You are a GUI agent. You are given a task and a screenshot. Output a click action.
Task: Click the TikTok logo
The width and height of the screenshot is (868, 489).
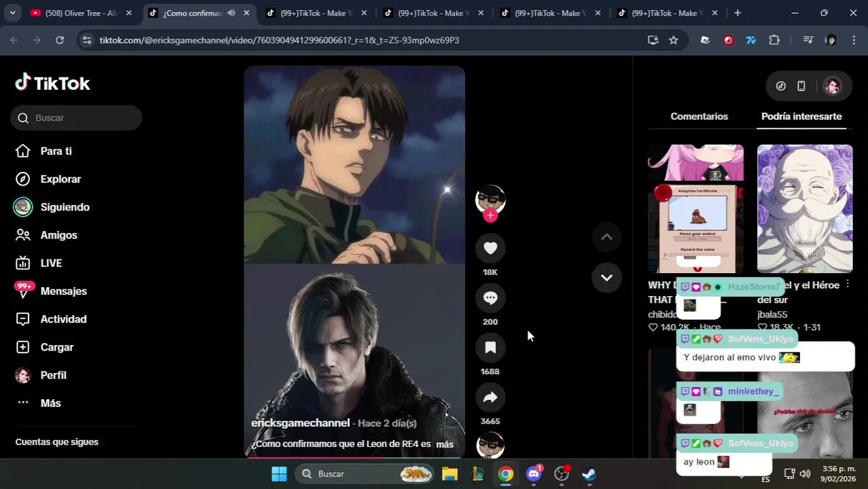pos(52,83)
